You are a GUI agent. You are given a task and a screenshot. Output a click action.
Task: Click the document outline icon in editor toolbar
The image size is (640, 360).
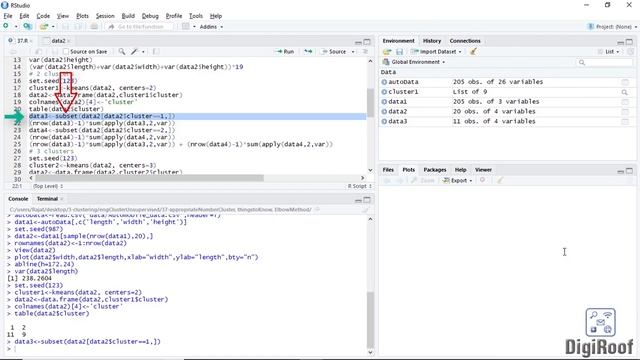[x=365, y=51]
